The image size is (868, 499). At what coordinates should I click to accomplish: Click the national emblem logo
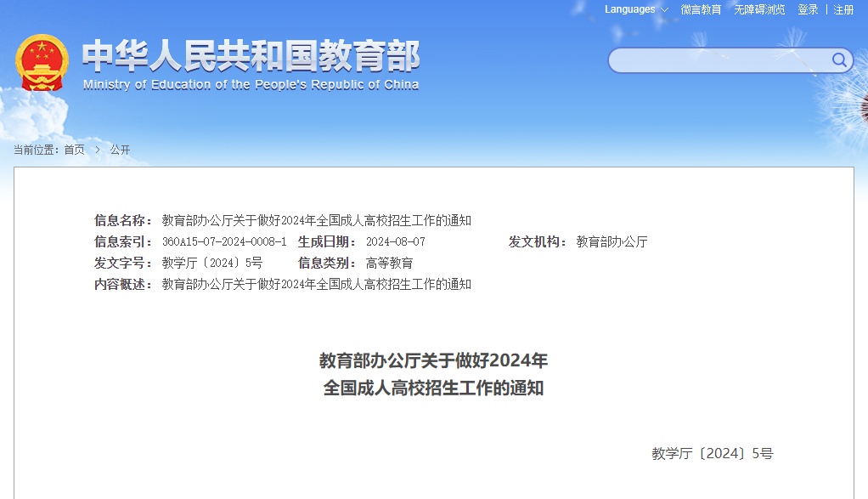[42, 63]
